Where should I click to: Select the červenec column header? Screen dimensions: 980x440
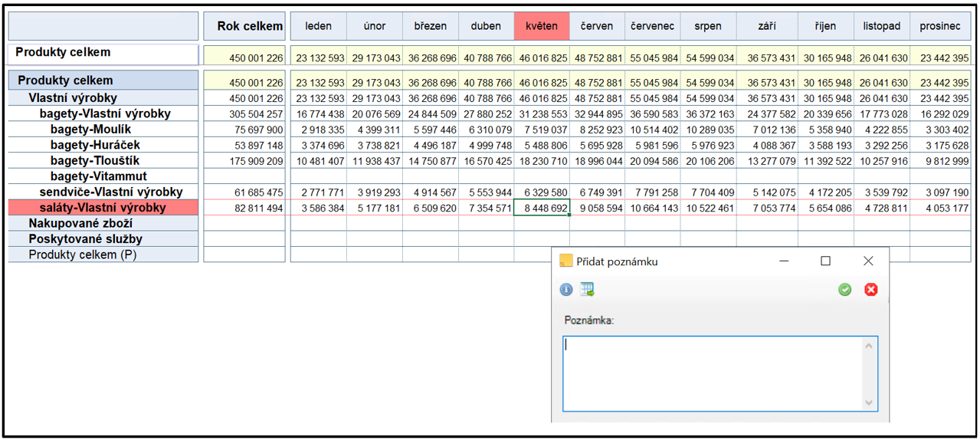[x=653, y=26]
